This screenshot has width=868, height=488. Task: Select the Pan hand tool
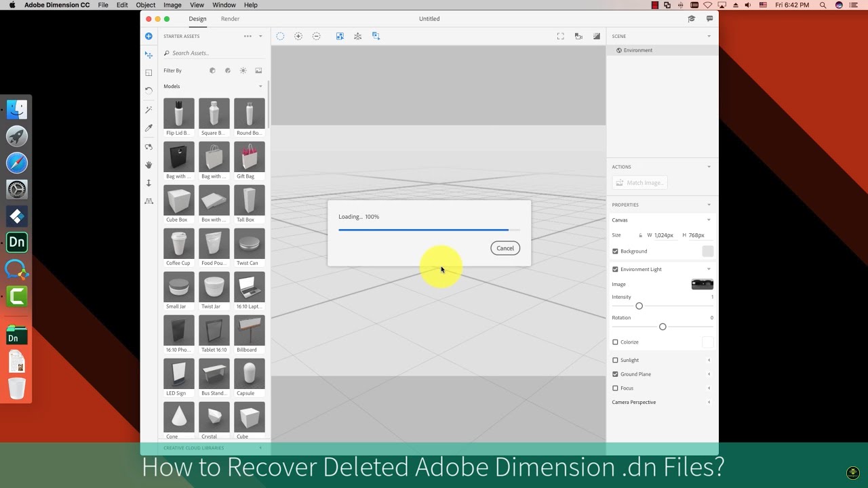pyautogui.click(x=149, y=165)
